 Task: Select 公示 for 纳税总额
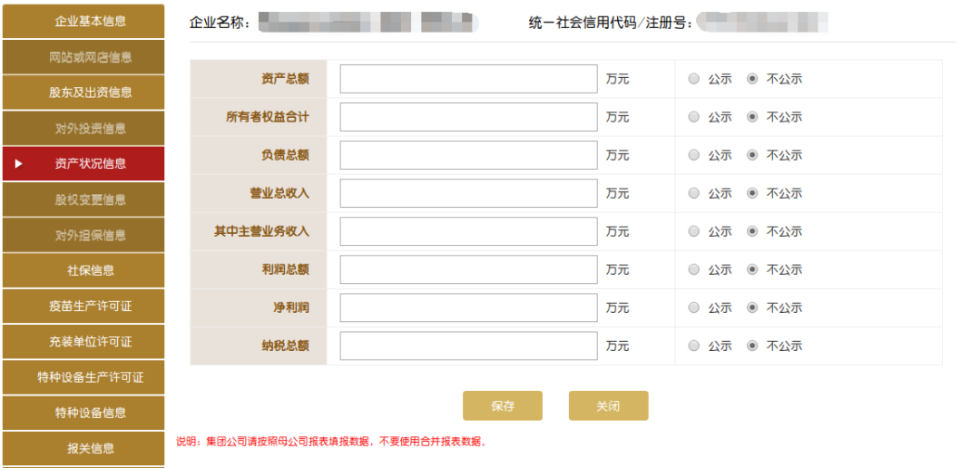[694, 346]
